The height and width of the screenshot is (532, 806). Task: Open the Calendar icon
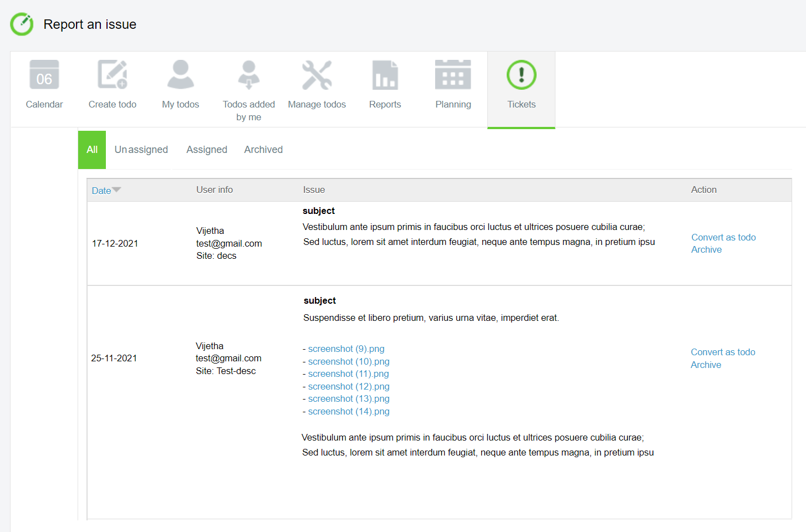click(44, 75)
